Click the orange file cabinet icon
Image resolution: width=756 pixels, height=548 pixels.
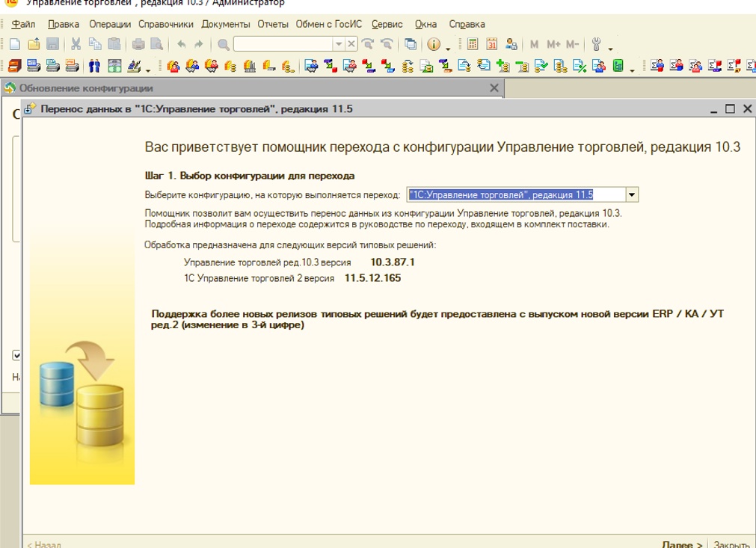coord(15,66)
